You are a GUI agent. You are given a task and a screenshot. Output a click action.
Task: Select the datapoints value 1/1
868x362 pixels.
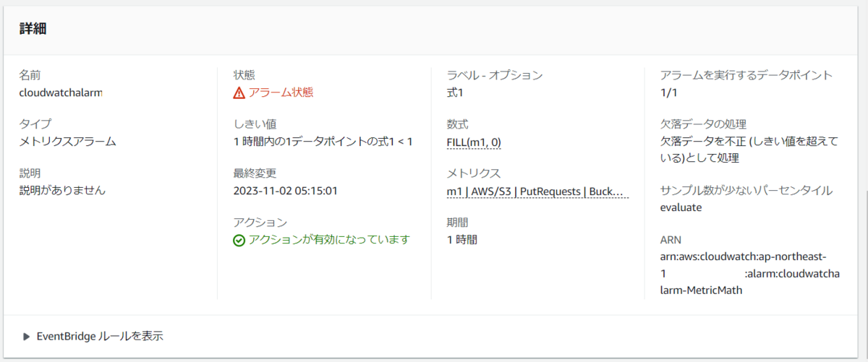coord(668,92)
